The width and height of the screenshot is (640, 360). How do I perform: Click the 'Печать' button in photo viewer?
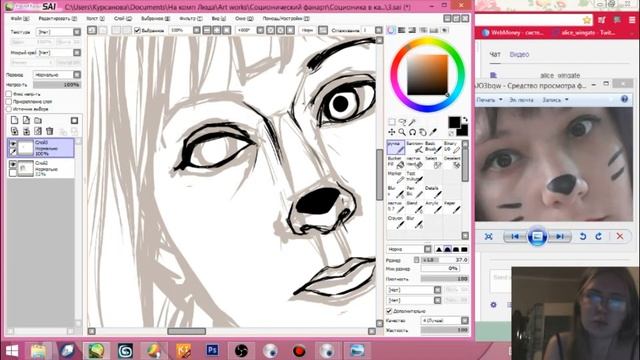click(x=489, y=100)
